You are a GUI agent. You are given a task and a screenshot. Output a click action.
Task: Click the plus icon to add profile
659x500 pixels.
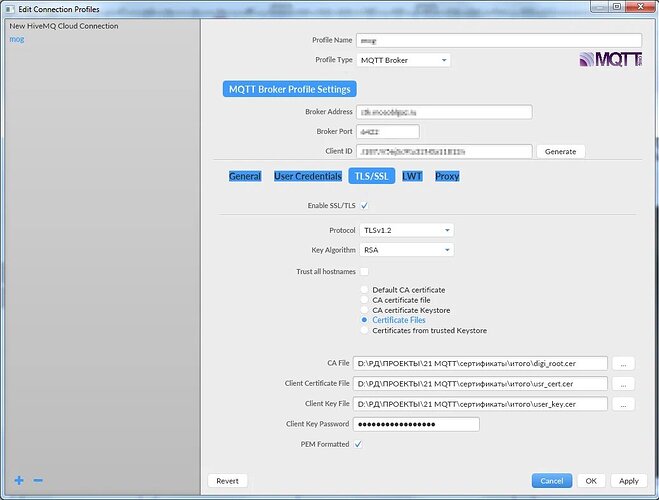click(19, 481)
